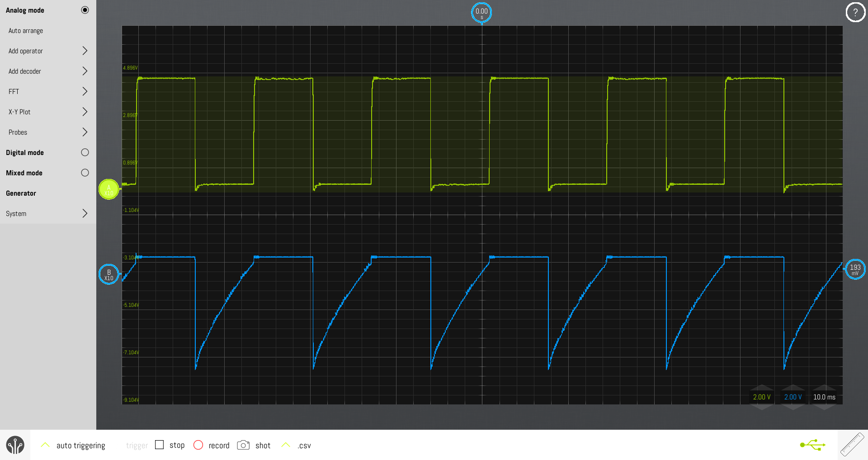Click the measurement ruler icon
Screen dimensions: 868x460
(852, 445)
